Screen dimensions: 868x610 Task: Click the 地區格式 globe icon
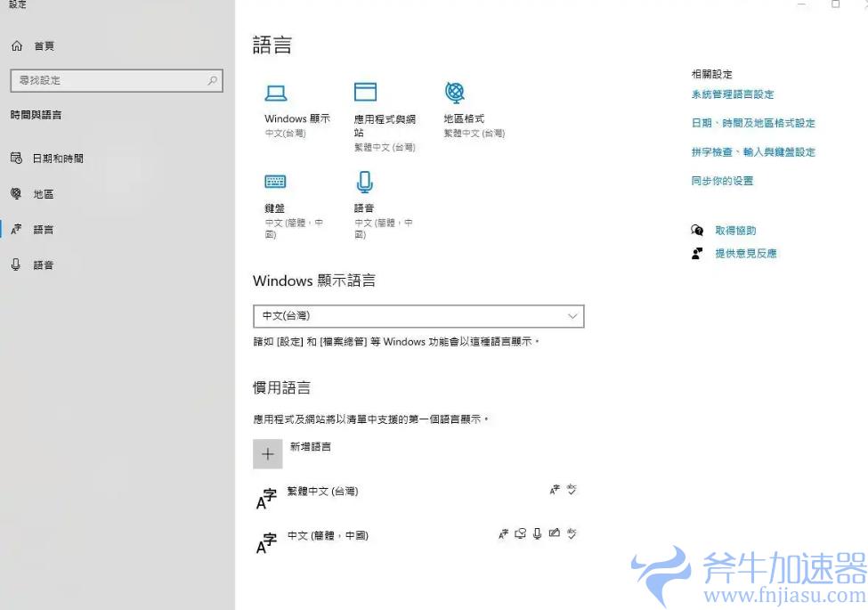(x=455, y=92)
